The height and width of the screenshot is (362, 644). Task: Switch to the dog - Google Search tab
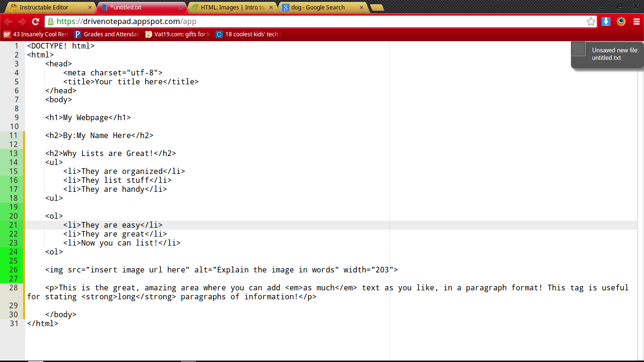(x=322, y=8)
